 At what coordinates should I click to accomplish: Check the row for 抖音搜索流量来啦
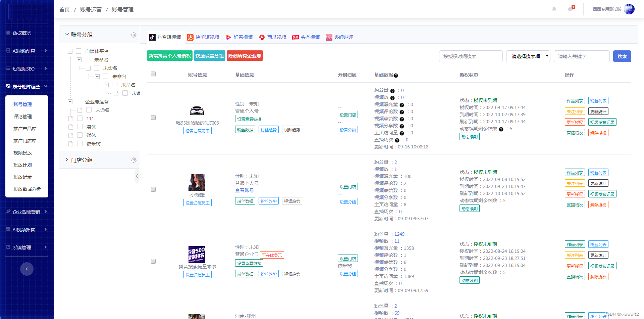coord(153,261)
